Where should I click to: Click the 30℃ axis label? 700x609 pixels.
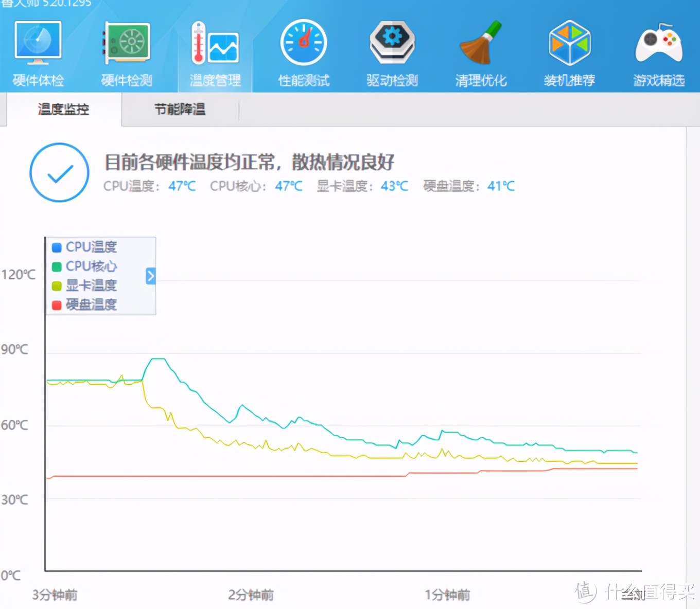point(15,499)
